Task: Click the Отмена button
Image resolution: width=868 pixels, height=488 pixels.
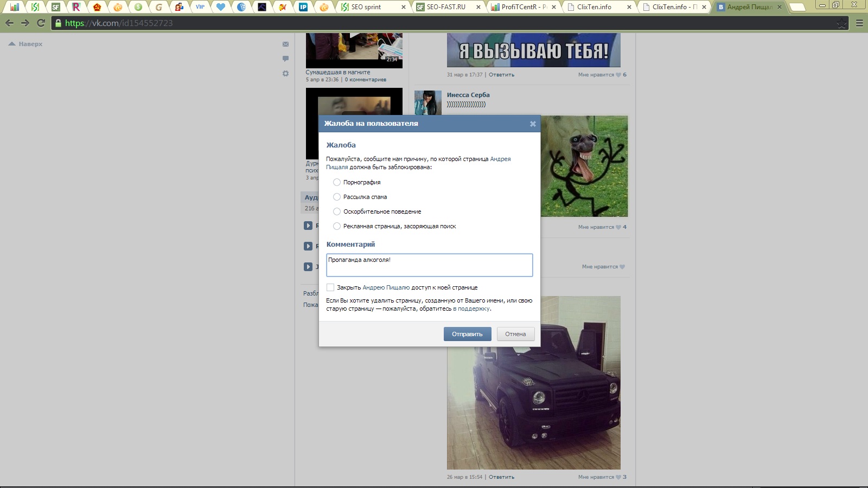Action: (x=515, y=334)
